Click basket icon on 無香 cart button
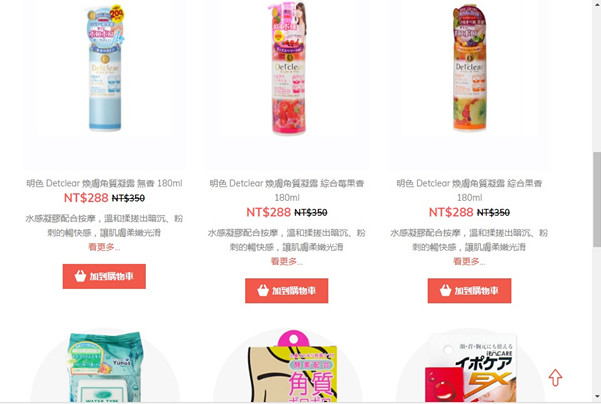The image size is (601, 404). pos(80,276)
